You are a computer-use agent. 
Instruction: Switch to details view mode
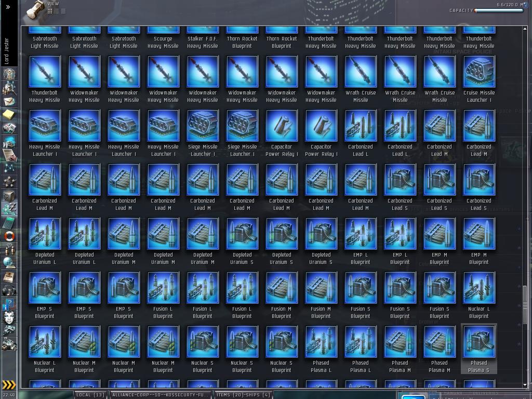click(x=57, y=11)
